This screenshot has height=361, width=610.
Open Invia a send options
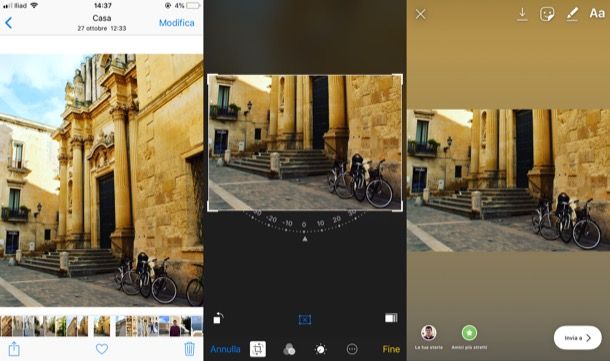(578, 338)
